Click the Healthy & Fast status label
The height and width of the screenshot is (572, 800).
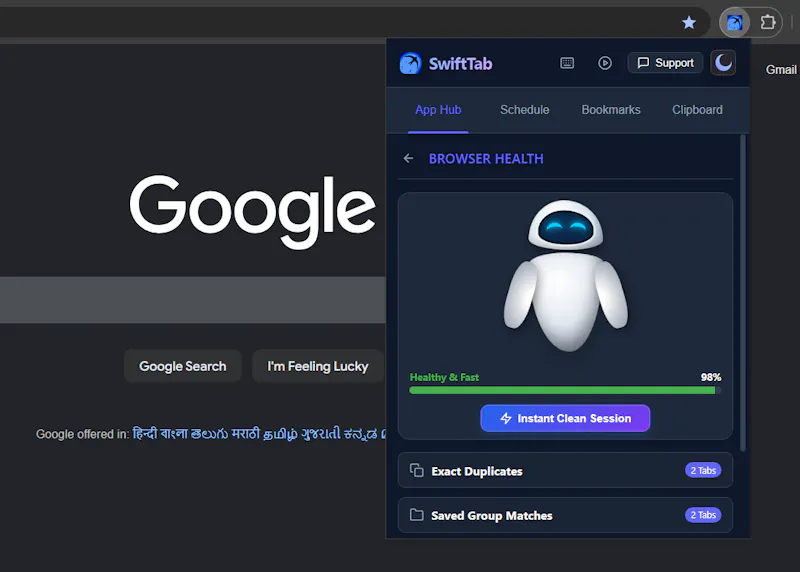pyautogui.click(x=444, y=377)
